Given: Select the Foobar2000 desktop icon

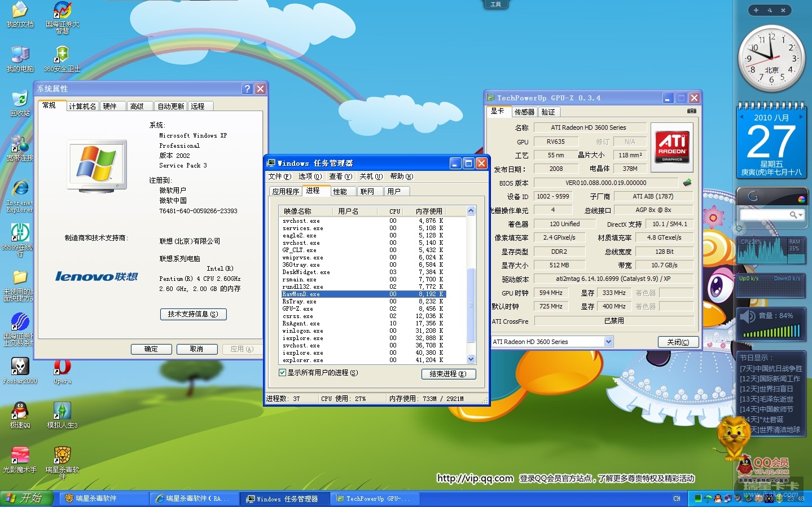Looking at the screenshot, I should click(20, 371).
